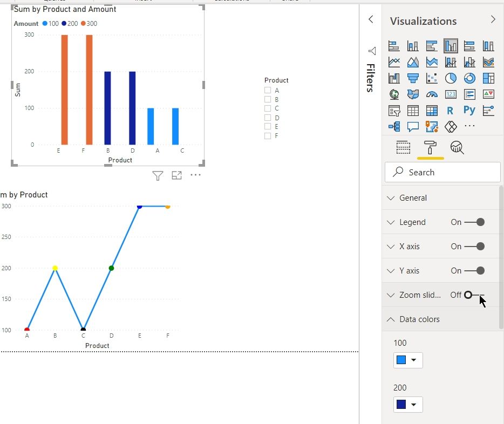Open Focus mode for the bar chart
The image size is (504, 424).
tap(176, 175)
